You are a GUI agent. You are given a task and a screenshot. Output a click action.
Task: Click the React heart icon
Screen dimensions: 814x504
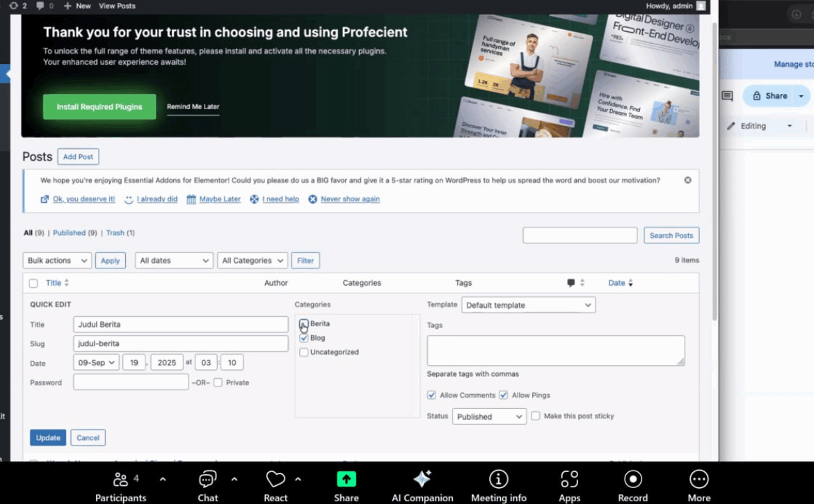[276, 480]
